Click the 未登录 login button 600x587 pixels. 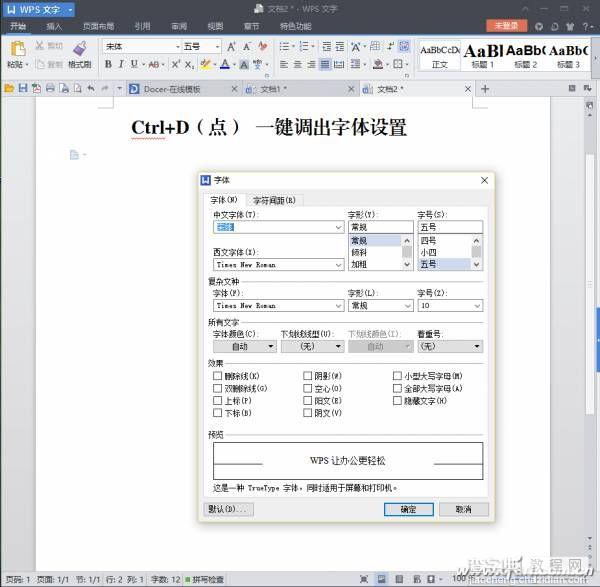tap(506, 26)
